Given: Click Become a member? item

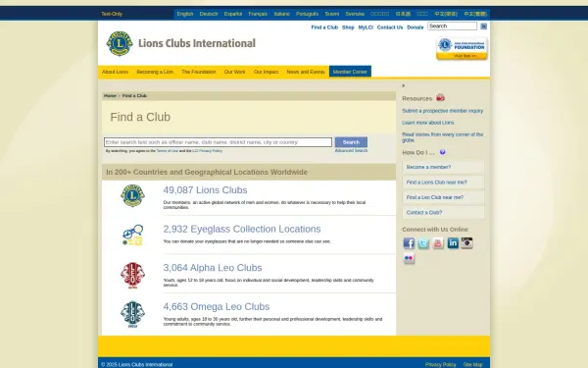Looking at the screenshot, I should tap(443, 167).
